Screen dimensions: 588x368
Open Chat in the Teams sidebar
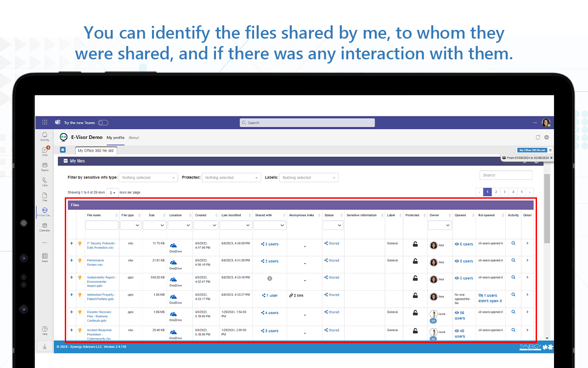click(x=45, y=151)
